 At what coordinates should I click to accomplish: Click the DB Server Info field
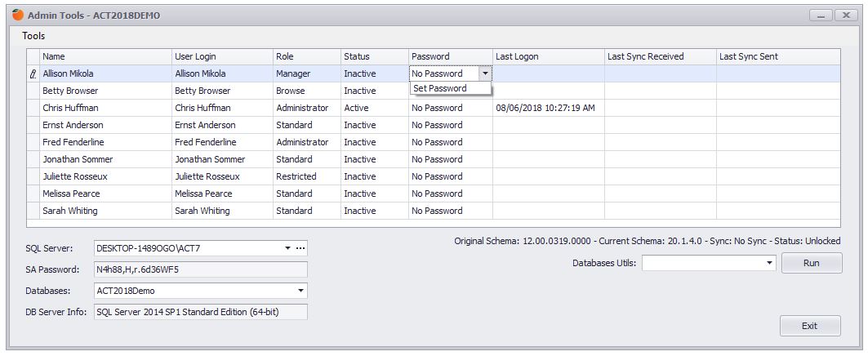click(201, 312)
